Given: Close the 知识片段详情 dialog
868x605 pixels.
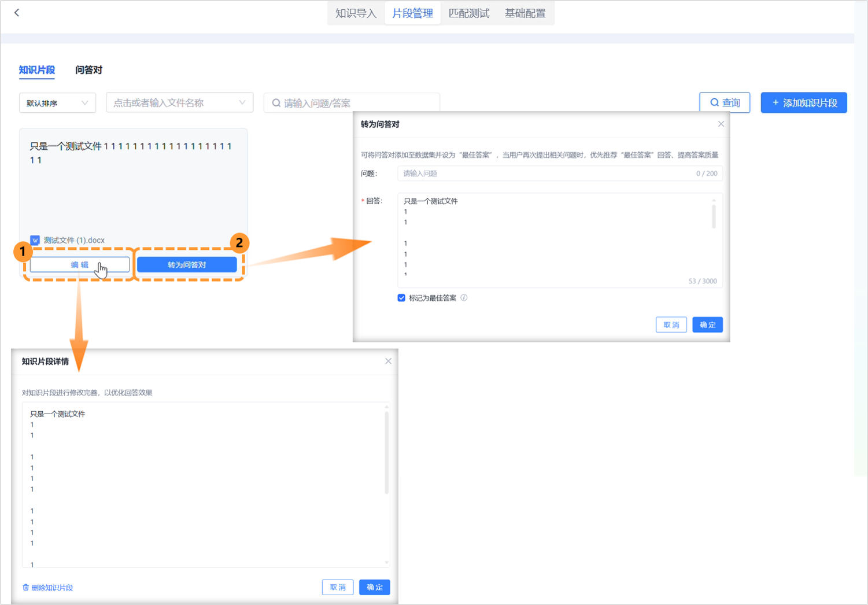Looking at the screenshot, I should (388, 361).
